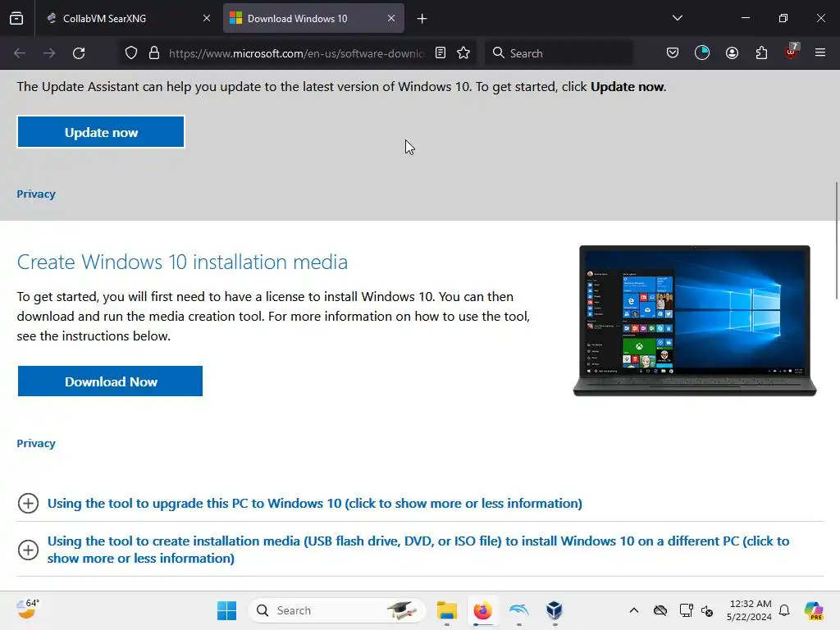The image size is (840, 630).
Task: Bookmark this page with star
Action: pyautogui.click(x=463, y=53)
